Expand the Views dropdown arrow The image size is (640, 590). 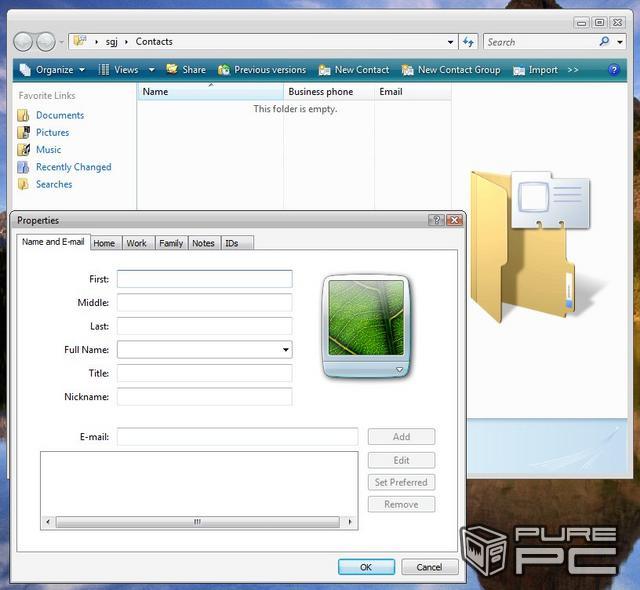click(x=151, y=70)
